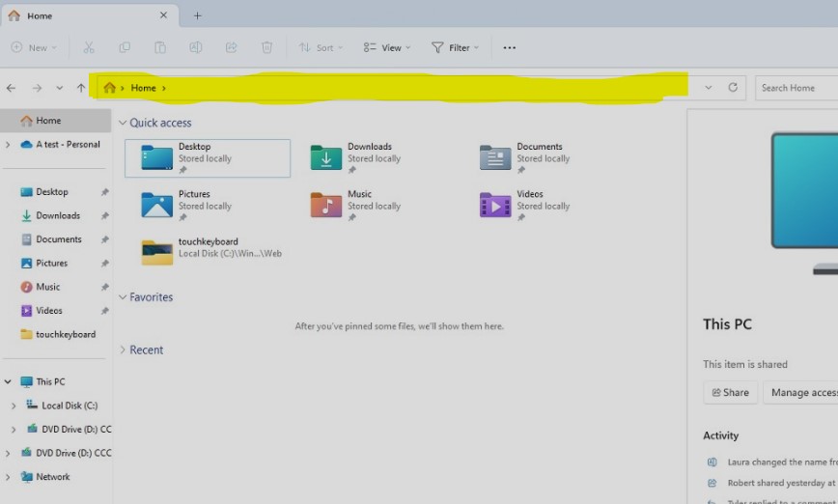Expand Local Disk (C:) tree node
This screenshot has height=504, width=838.
tap(14, 406)
